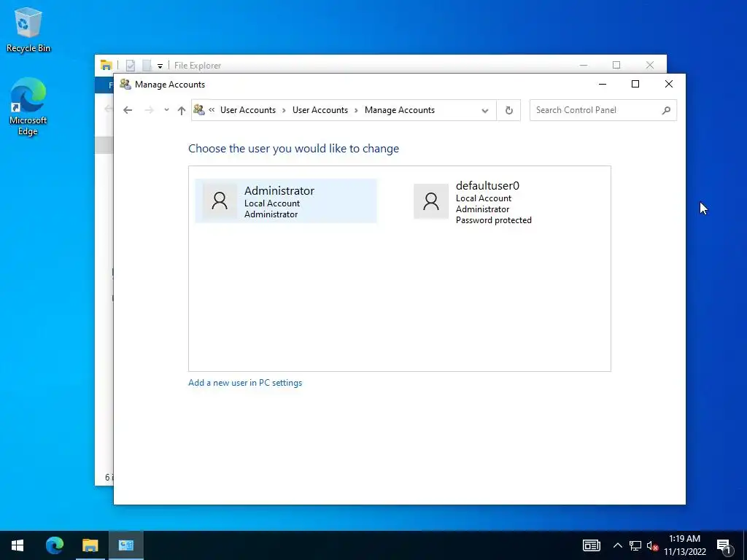The height and width of the screenshot is (560, 747).
Task: Click Manage Accounts breadcrumb segment
Action: (400, 110)
